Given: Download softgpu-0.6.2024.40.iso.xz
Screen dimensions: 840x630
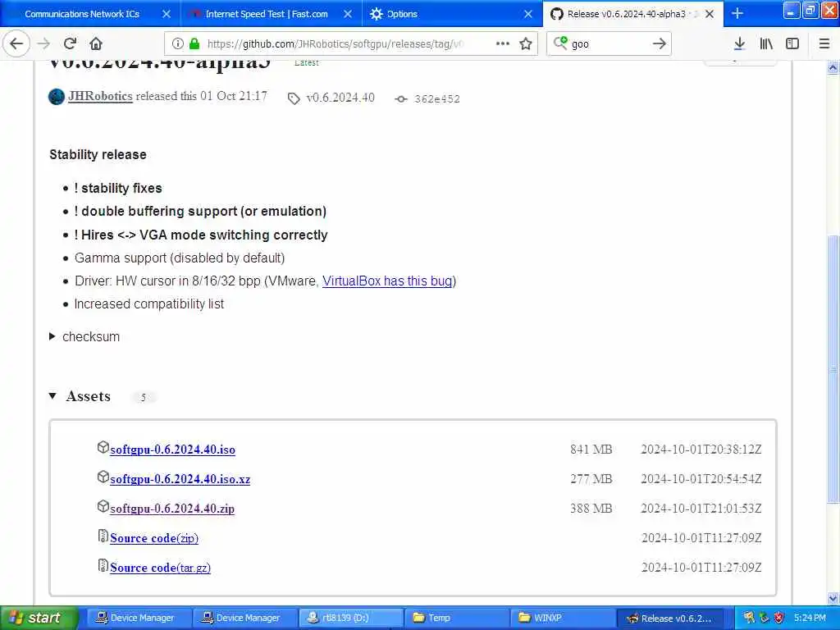Looking at the screenshot, I should coord(180,479).
